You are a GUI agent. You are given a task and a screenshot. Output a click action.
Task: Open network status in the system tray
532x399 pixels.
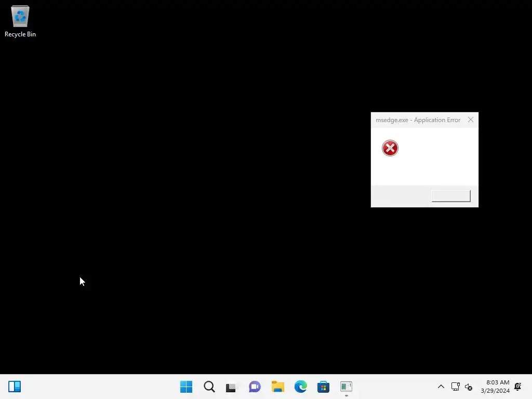455,387
